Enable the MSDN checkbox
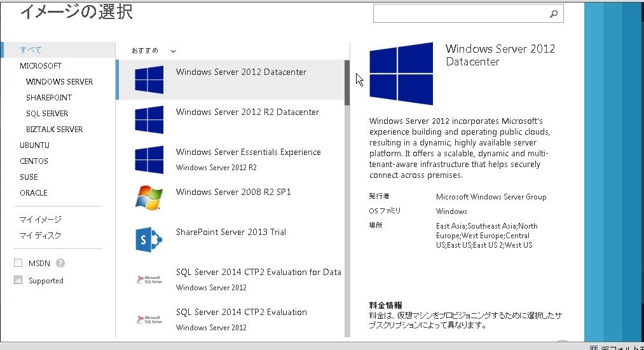Screen dimensions: 644x350 (x=18, y=262)
